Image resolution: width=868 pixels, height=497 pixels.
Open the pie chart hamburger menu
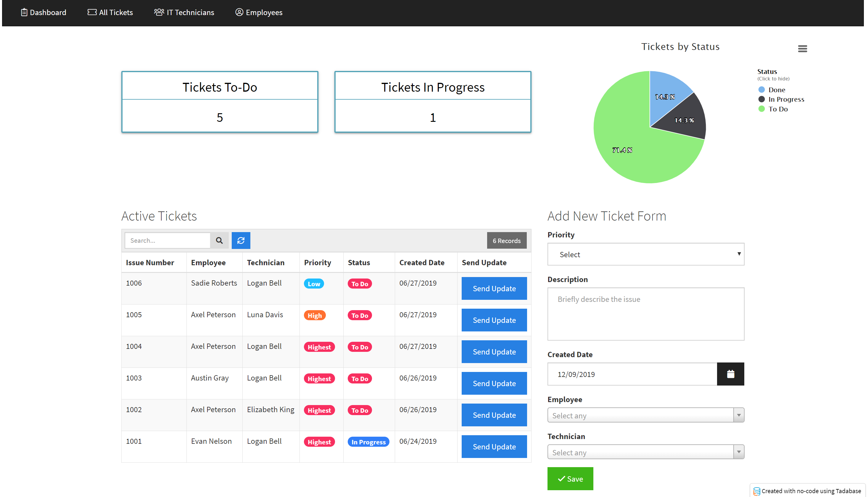802,48
